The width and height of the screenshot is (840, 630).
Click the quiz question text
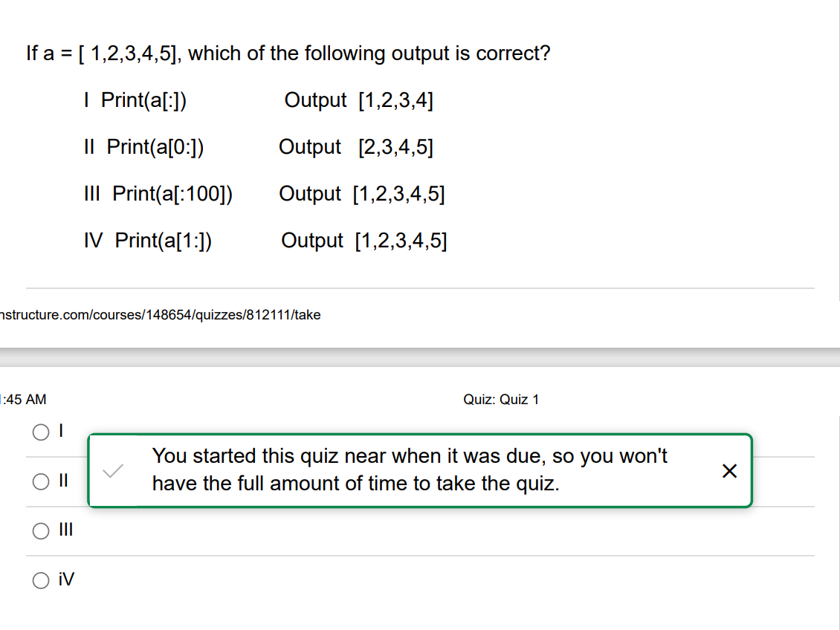[x=288, y=53]
